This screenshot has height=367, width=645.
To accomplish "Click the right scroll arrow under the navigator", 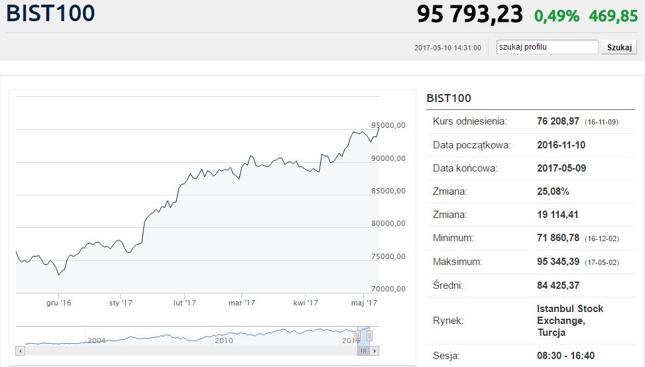I will [x=374, y=351].
